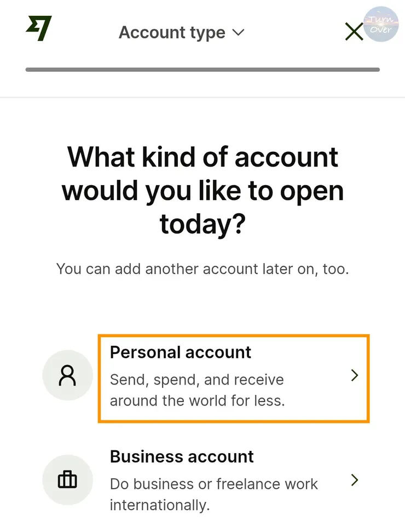The width and height of the screenshot is (405, 532).
Task: Expand the Account type dropdown chevron
Action: pyautogui.click(x=238, y=32)
